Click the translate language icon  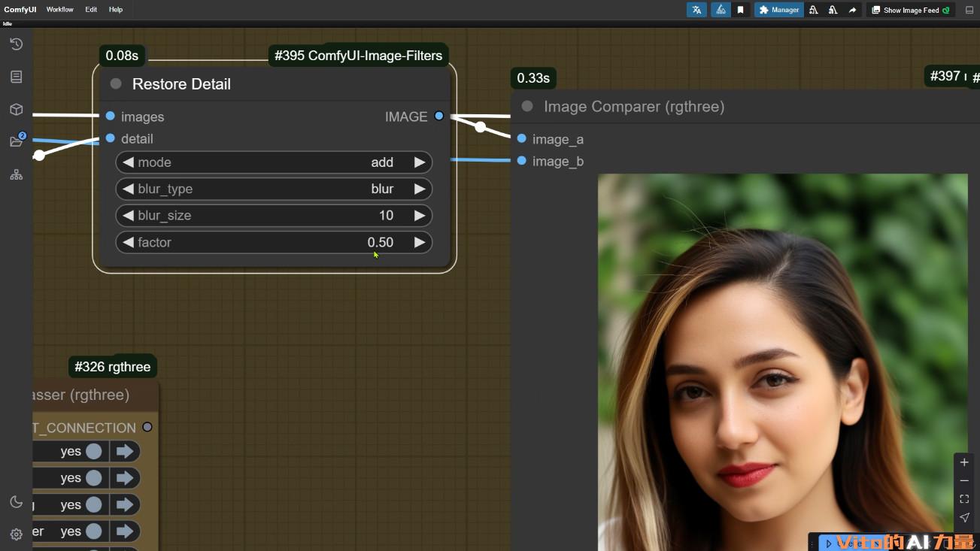point(696,10)
